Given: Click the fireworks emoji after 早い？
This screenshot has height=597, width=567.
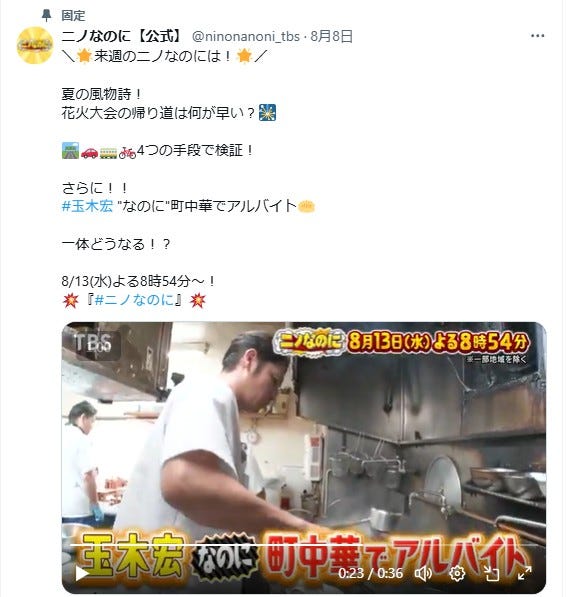Looking at the screenshot, I should point(267,113).
